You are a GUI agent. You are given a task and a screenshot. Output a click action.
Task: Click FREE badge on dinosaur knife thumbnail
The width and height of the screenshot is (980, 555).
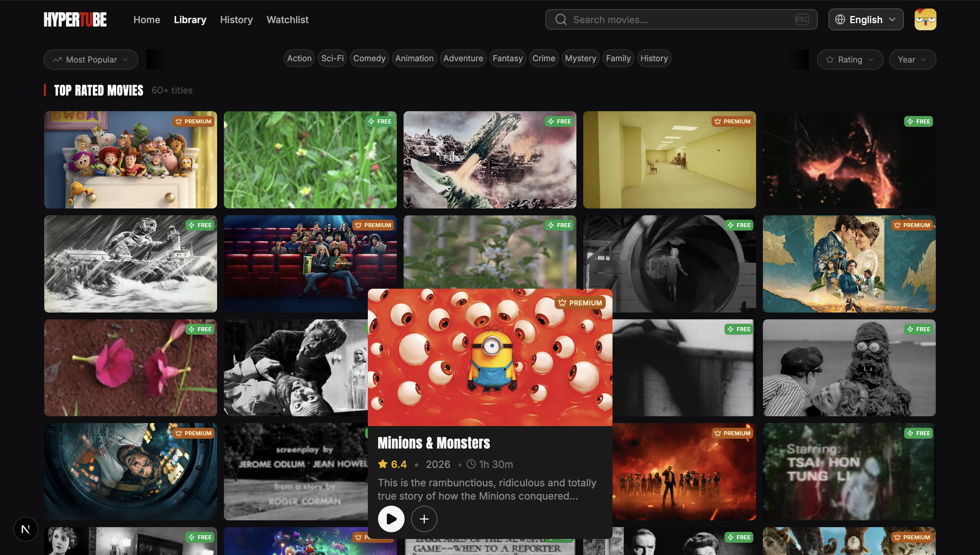559,121
